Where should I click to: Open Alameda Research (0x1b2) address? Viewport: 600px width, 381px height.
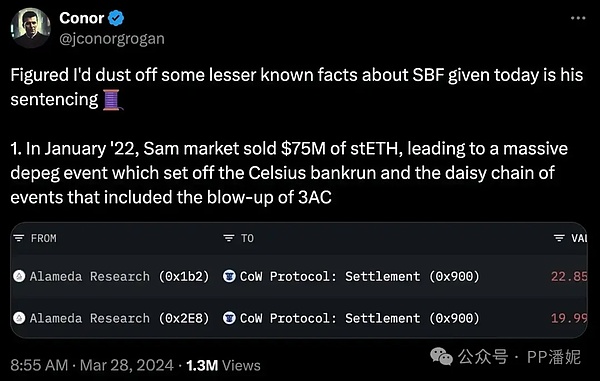[x=120, y=276]
